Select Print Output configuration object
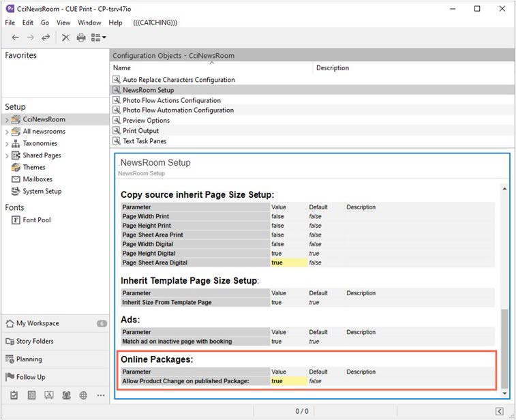 point(140,131)
